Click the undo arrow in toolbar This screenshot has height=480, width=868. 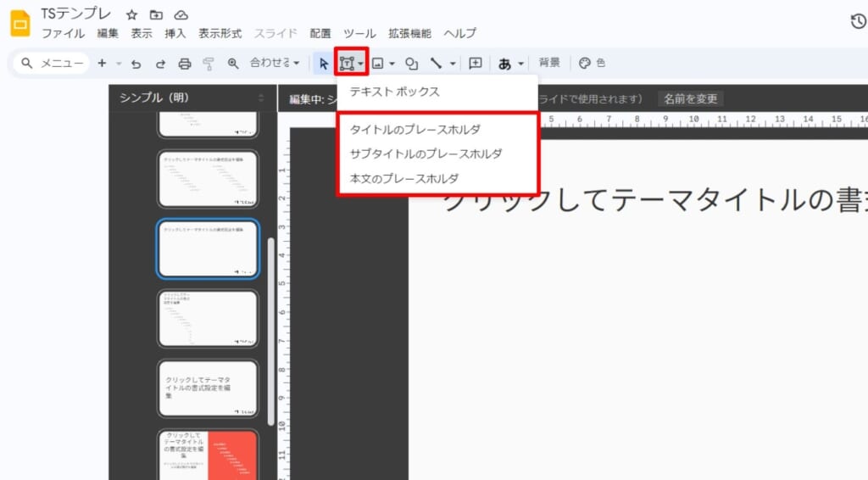pyautogui.click(x=136, y=64)
